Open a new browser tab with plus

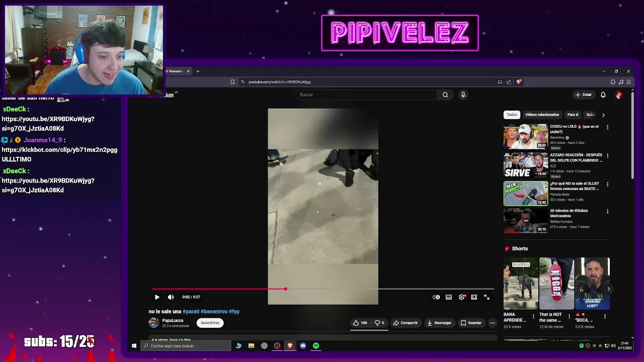(x=198, y=71)
